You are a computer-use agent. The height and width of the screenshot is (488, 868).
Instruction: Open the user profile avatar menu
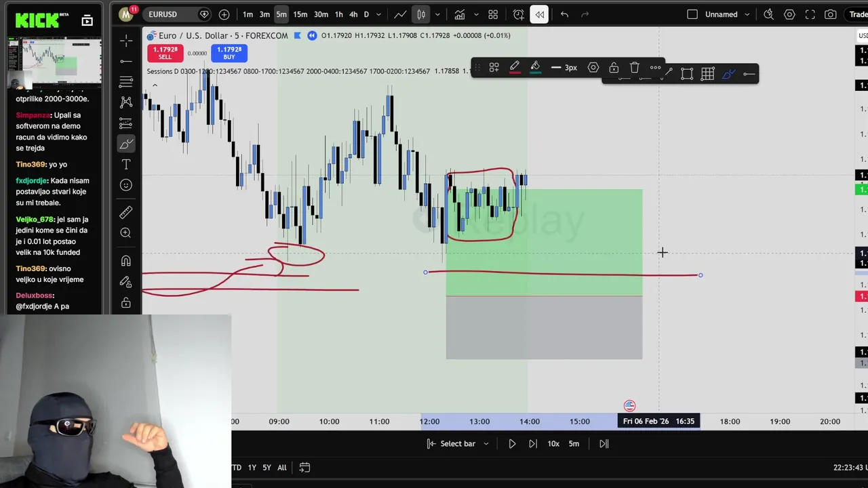click(125, 14)
